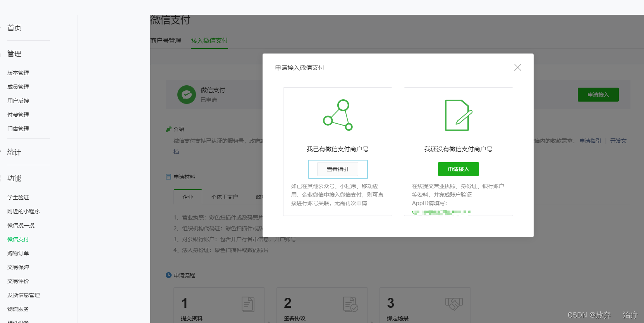Open 发货信息管理 in sidebar
The image size is (644, 323).
click(24, 295)
